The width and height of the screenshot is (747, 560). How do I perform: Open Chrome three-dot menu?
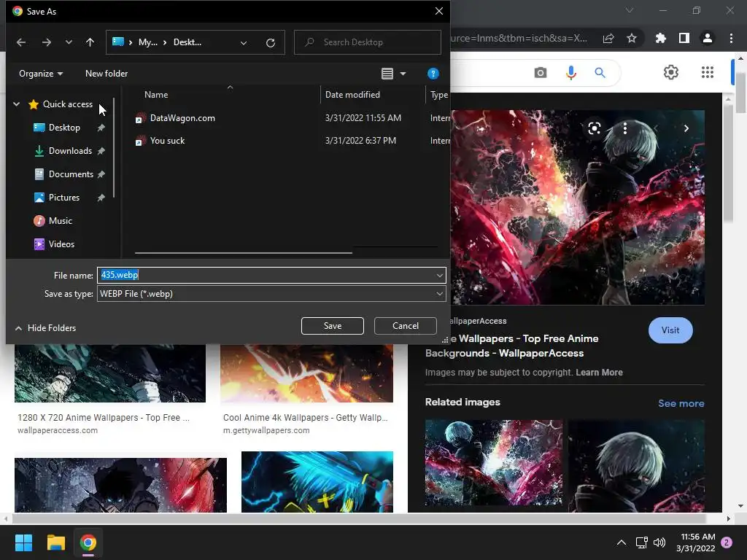(x=731, y=38)
